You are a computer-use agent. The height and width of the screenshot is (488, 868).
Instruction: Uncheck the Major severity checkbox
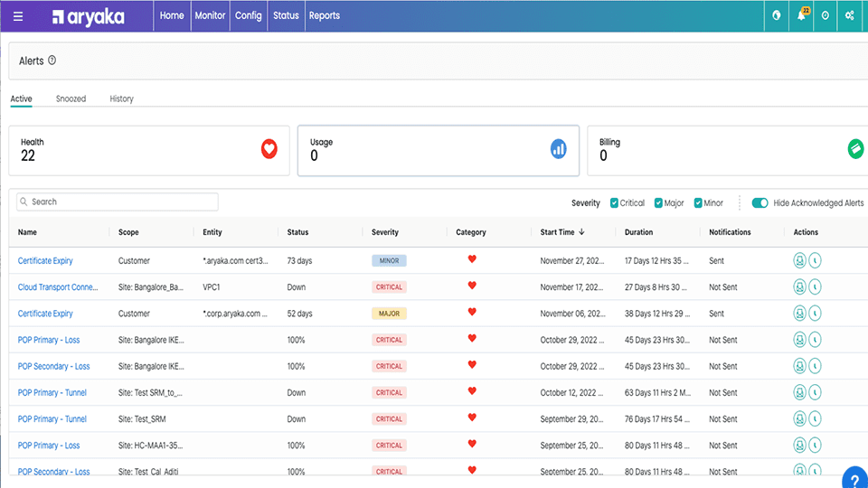tap(658, 203)
